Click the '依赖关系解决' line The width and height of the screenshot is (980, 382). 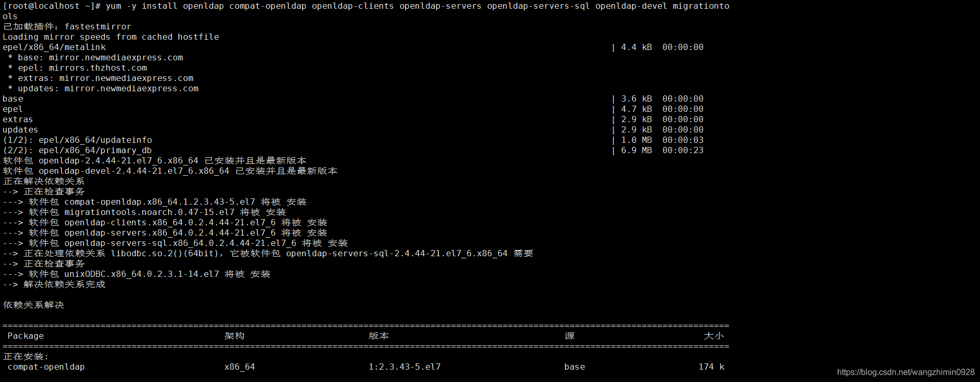[34, 305]
